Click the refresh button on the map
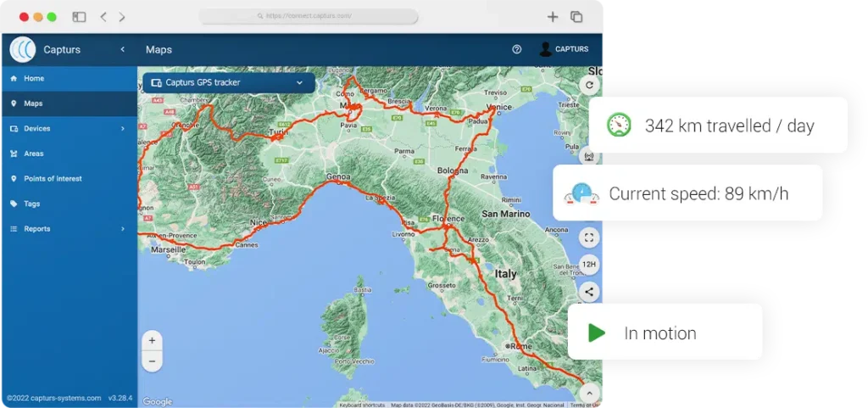Viewport: 868px width, 408px height. (x=589, y=86)
